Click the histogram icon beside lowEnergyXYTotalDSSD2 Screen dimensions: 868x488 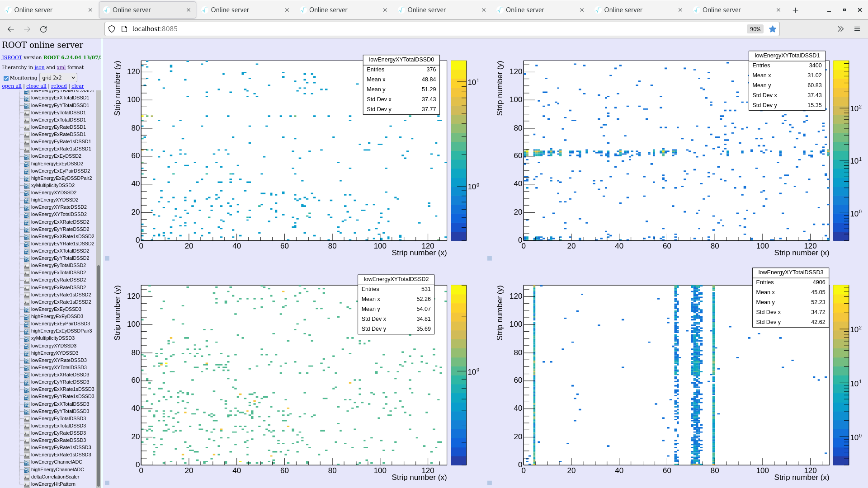coord(27,215)
